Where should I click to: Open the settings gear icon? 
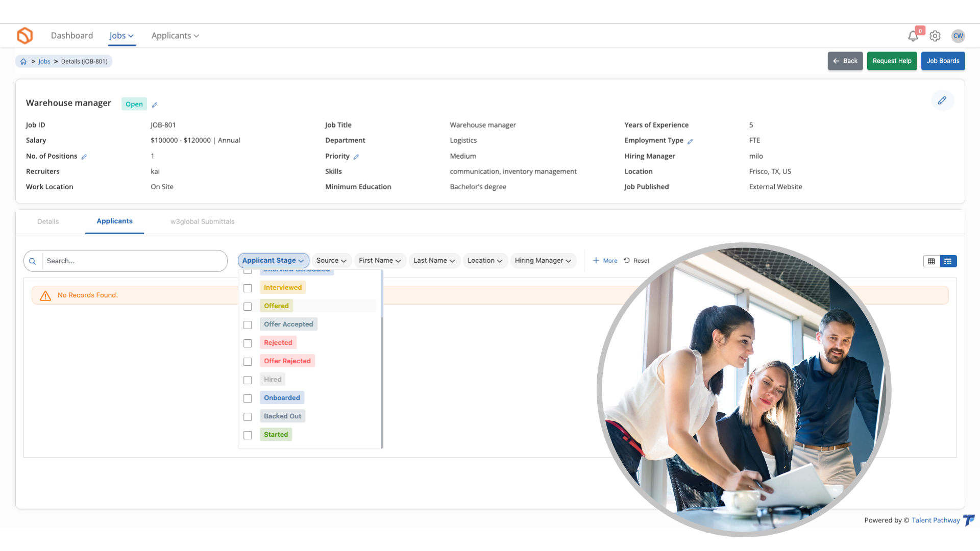pyautogui.click(x=935, y=36)
